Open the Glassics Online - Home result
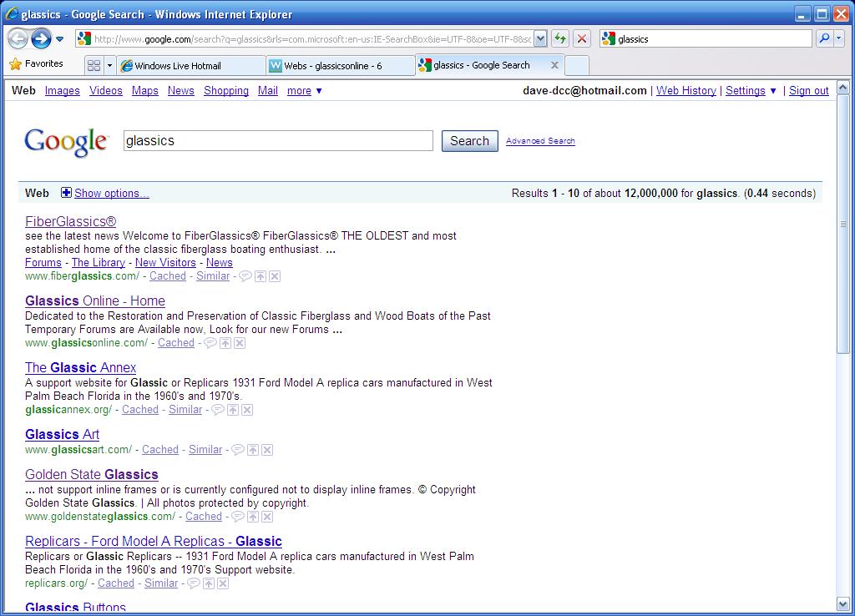 click(95, 301)
